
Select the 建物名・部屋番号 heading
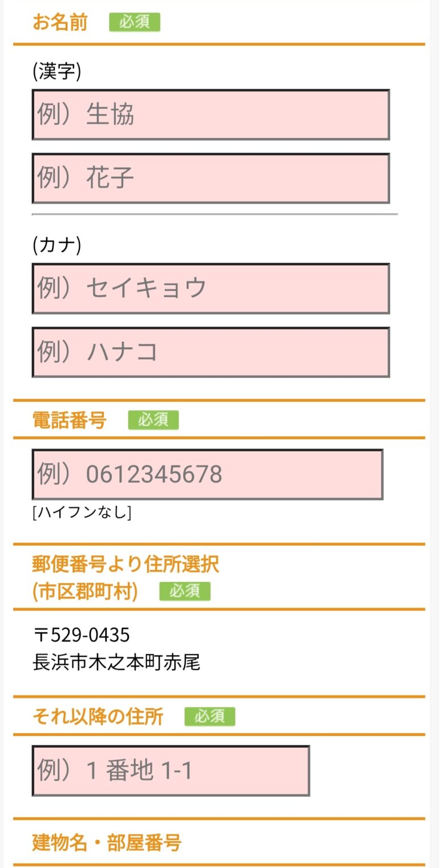[x=107, y=842]
